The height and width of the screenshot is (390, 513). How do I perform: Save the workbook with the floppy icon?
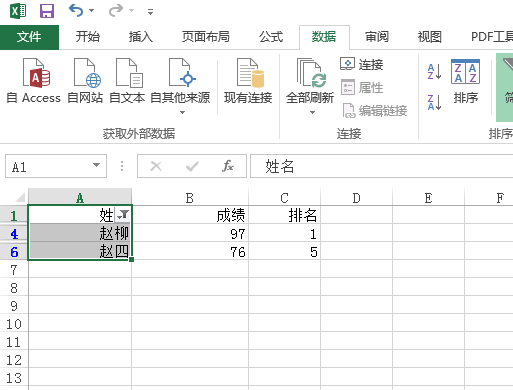coord(47,11)
